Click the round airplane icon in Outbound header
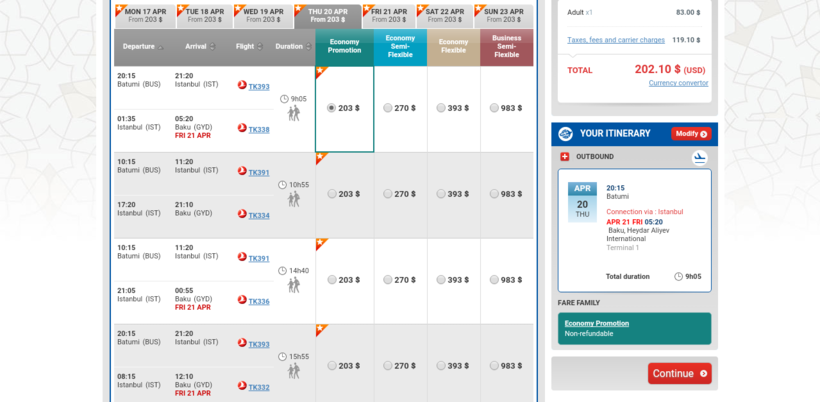This screenshot has height=402, width=820. pos(699,157)
